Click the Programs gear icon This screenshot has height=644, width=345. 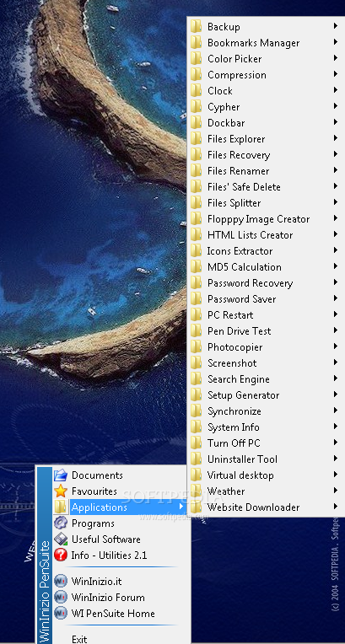[61, 523]
